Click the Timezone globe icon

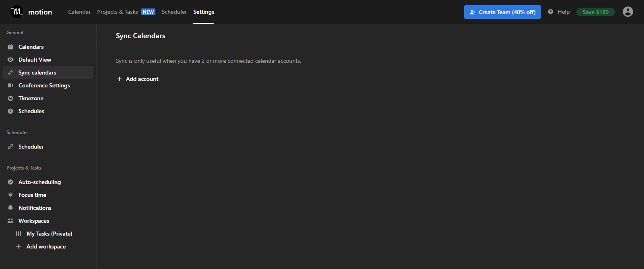pyautogui.click(x=10, y=98)
